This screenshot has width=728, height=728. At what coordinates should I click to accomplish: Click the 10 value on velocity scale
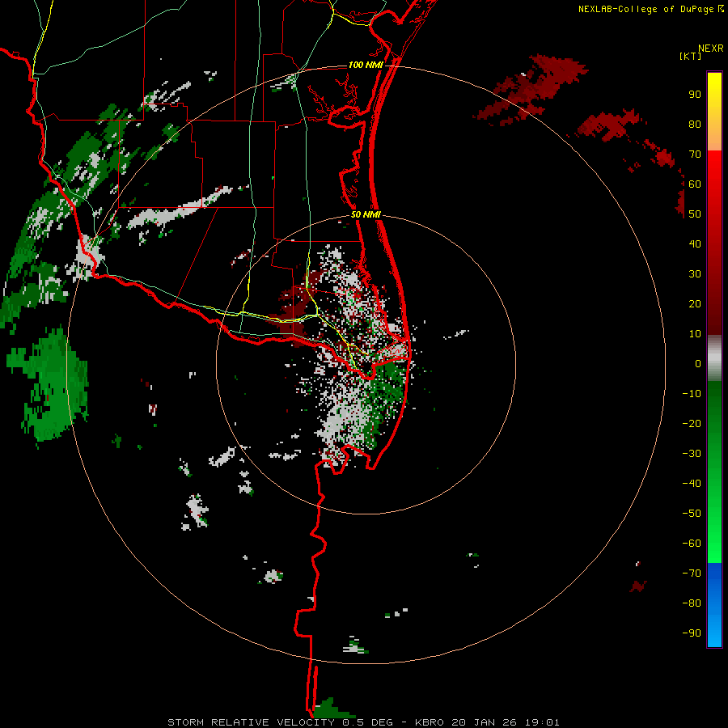[695, 334]
